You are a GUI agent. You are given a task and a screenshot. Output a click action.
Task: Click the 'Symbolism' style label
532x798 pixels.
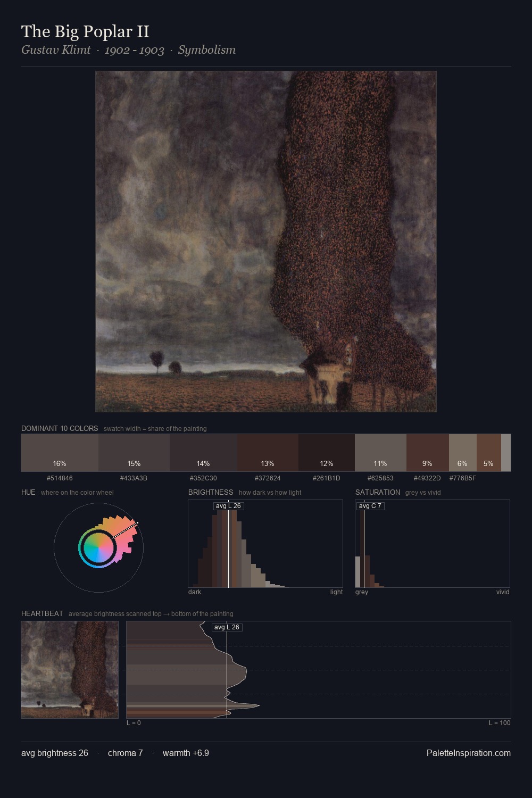[207, 50]
